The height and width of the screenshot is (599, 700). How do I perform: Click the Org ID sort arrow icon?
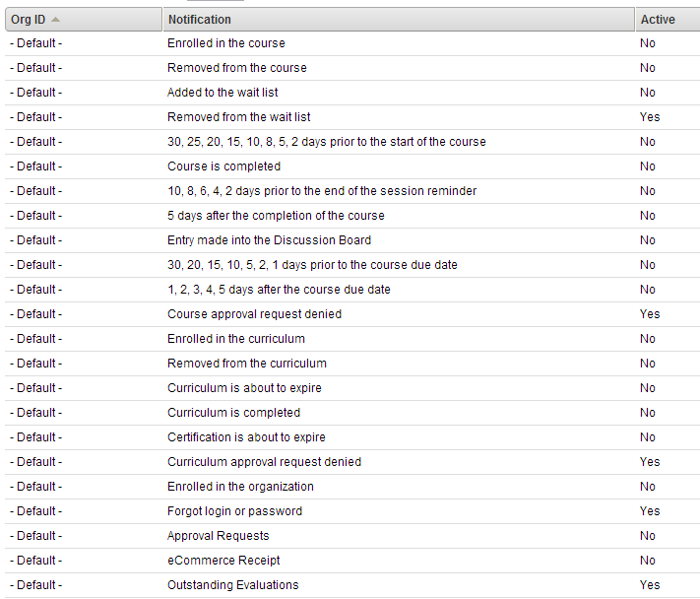[54, 20]
